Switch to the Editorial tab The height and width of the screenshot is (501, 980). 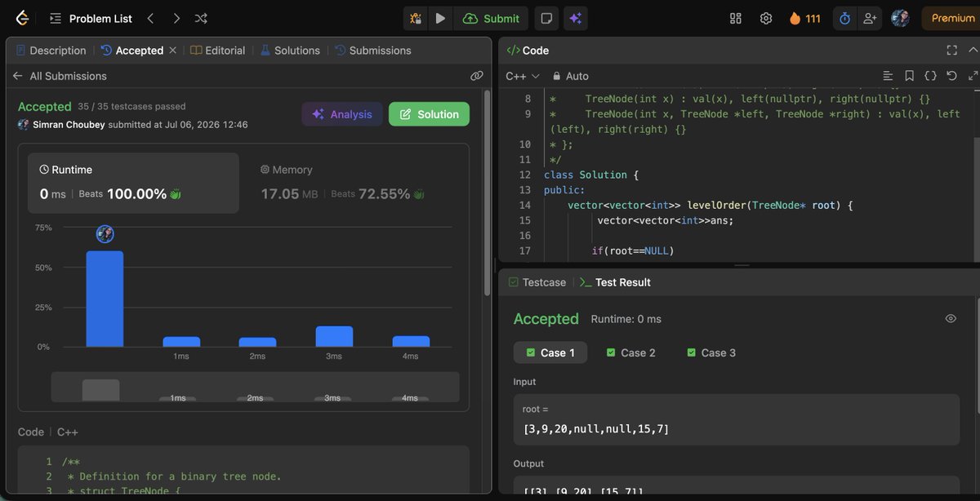[x=217, y=51]
